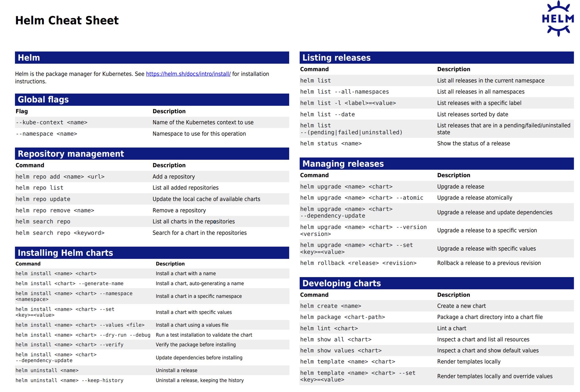
Task: Click 'helm list -l <label>=<value>' command
Action: (x=348, y=103)
